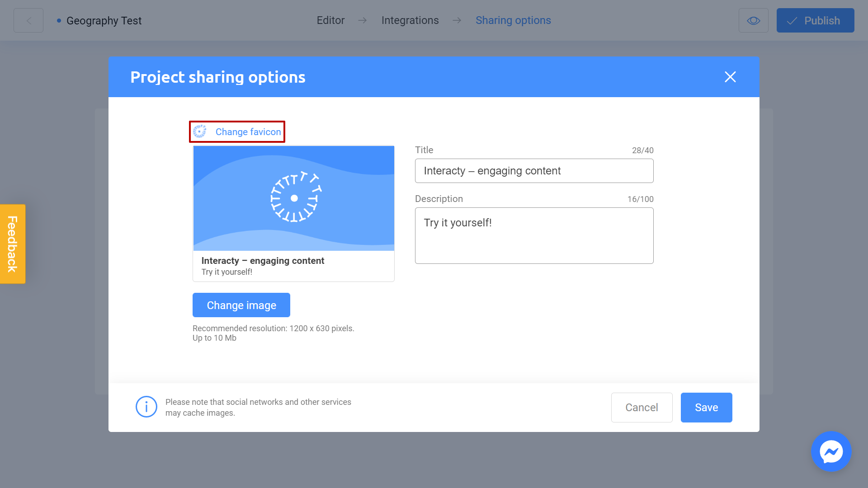Screen dimensions: 868x488
Task: Open the Messenger chat bubble
Action: coord(831,451)
